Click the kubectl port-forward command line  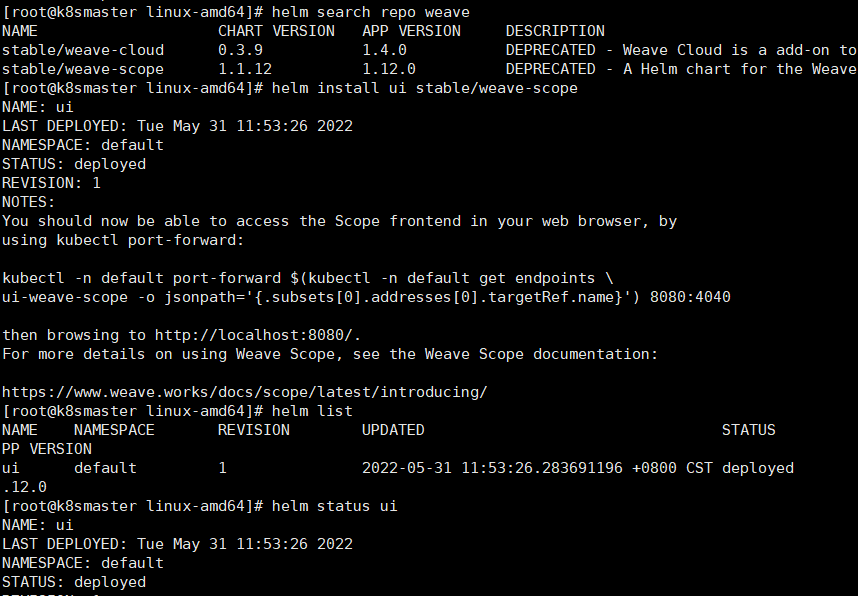[x=308, y=279]
